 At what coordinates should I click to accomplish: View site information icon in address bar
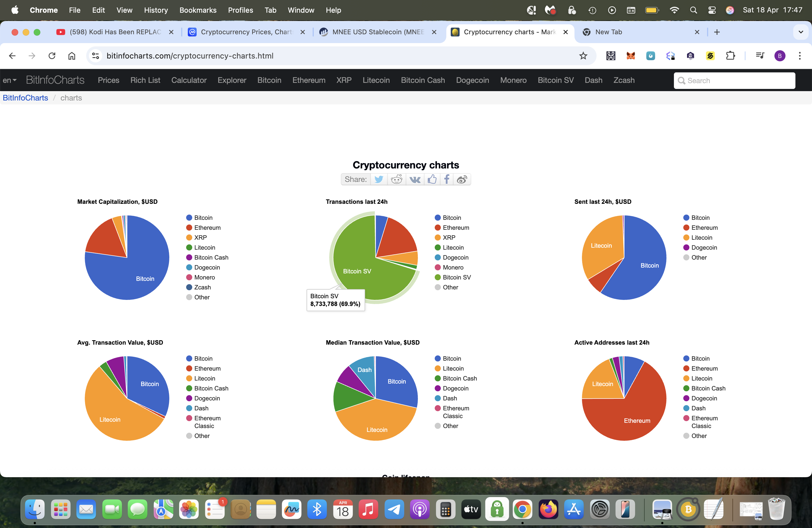click(x=96, y=56)
